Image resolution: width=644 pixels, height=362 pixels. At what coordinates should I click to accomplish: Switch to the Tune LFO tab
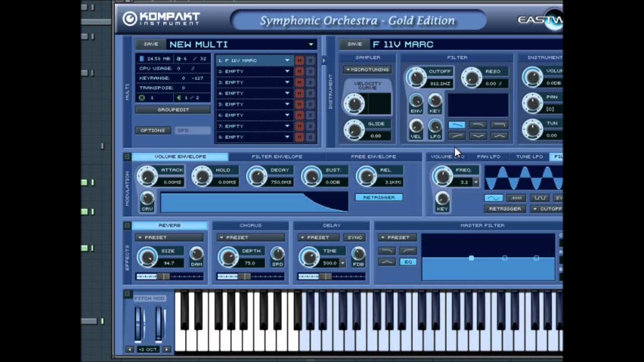(x=529, y=157)
